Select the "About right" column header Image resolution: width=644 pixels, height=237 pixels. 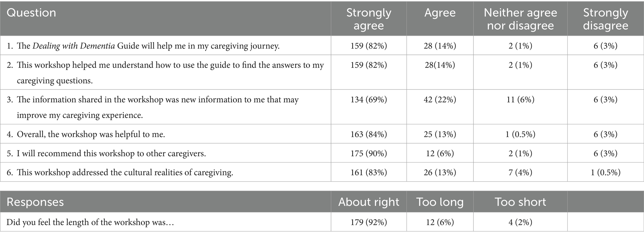pyautogui.click(x=369, y=202)
